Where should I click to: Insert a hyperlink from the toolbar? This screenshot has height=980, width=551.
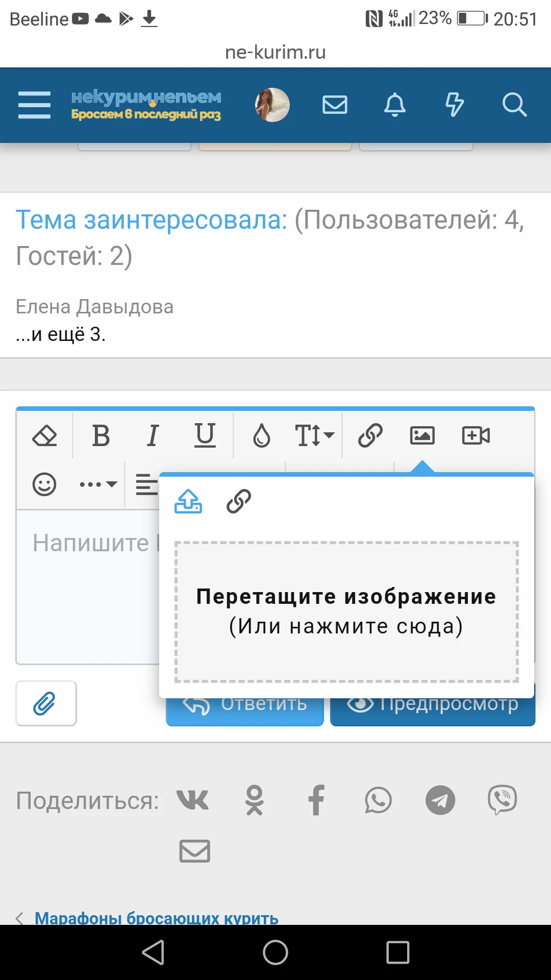(370, 435)
